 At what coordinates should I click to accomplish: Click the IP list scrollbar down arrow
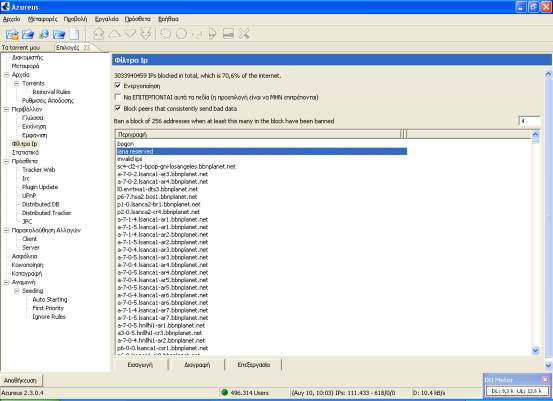click(535, 350)
